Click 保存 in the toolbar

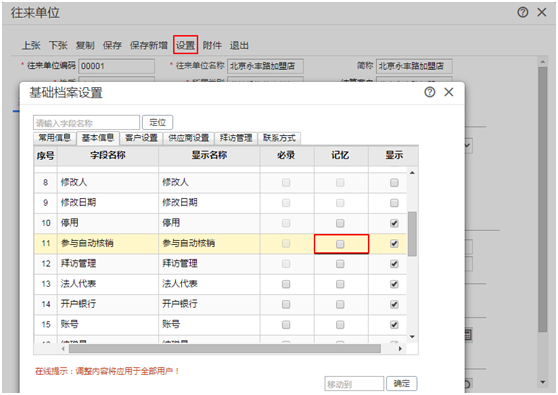(x=112, y=45)
